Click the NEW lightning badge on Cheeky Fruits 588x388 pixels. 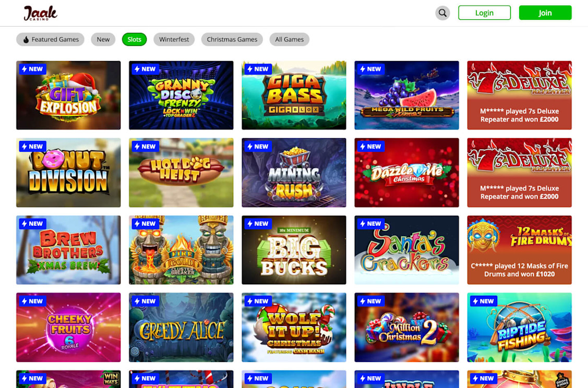tap(32, 301)
